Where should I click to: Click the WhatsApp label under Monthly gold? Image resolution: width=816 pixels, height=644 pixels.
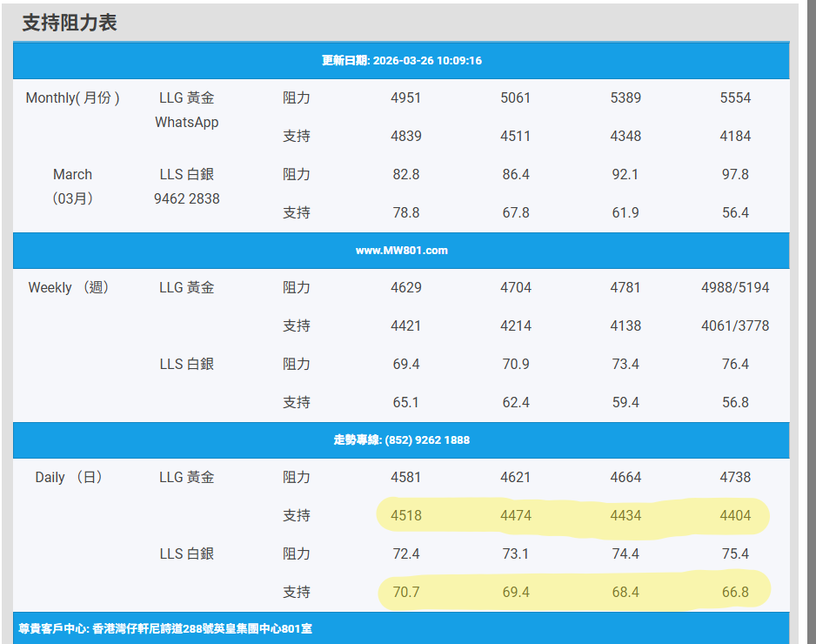(x=187, y=123)
